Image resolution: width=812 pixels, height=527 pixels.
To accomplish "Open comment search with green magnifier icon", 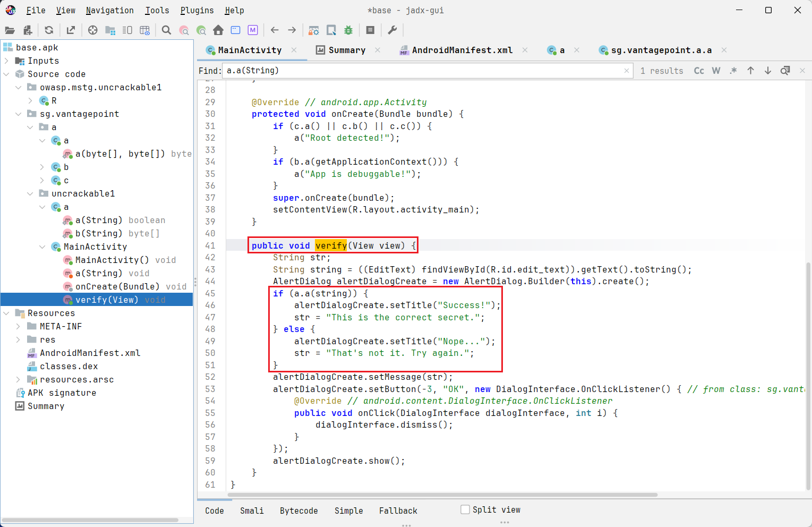I will pos(201,30).
